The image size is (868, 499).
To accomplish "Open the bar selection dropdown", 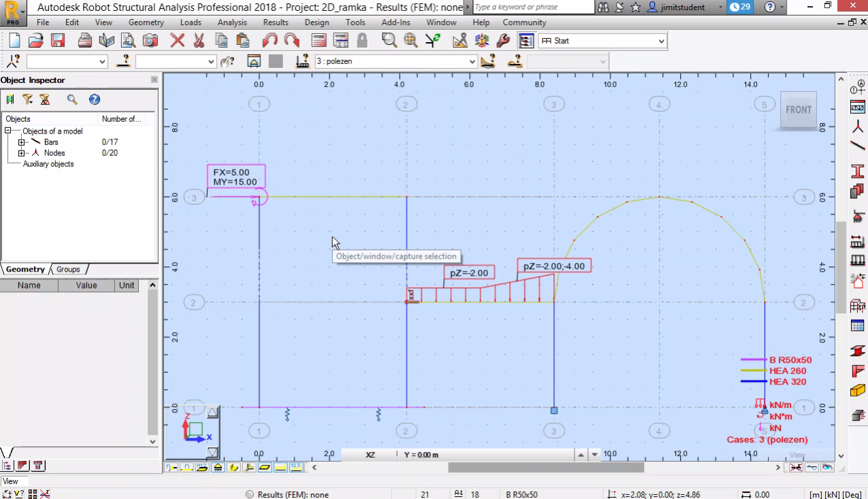I will [211, 61].
